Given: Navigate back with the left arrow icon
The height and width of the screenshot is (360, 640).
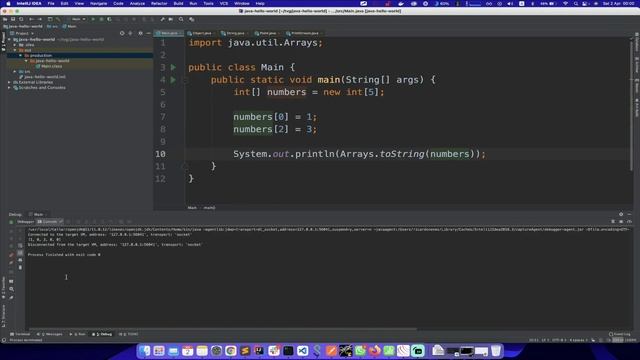Looking at the screenshot, I should pos(31,19).
